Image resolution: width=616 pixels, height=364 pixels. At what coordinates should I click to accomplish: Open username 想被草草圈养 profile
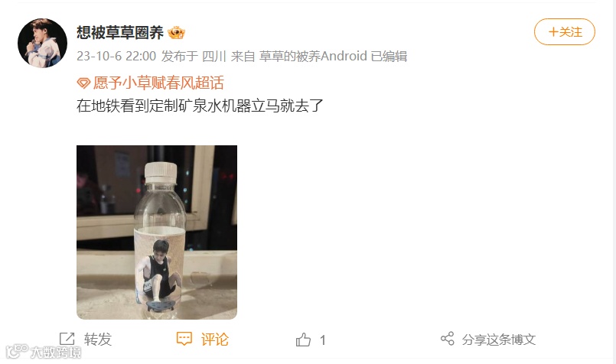tap(120, 33)
